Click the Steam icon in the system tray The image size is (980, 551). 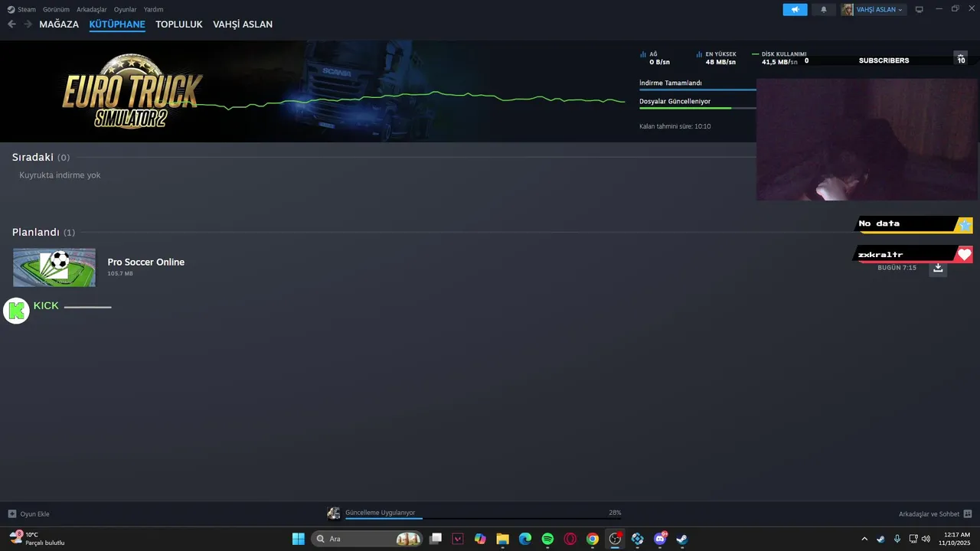tap(880, 539)
